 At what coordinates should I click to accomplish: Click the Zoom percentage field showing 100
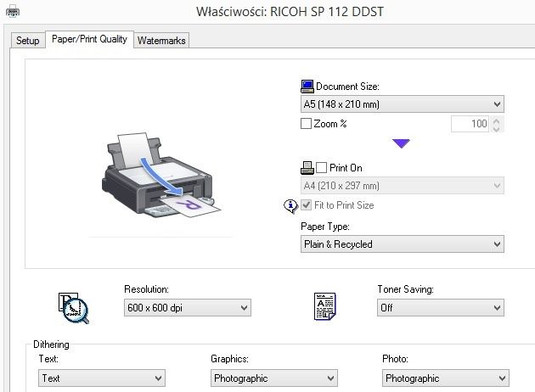470,124
